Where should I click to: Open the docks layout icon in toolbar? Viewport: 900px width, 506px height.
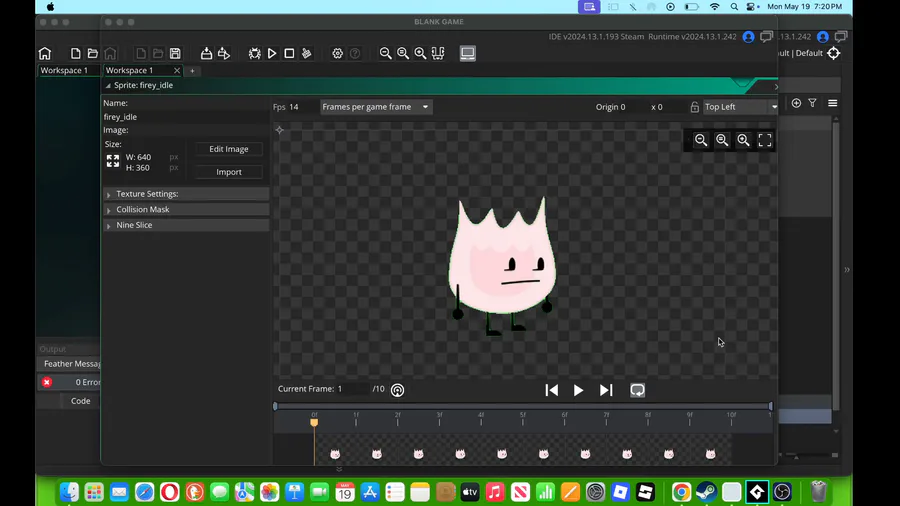tap(438, 53)
